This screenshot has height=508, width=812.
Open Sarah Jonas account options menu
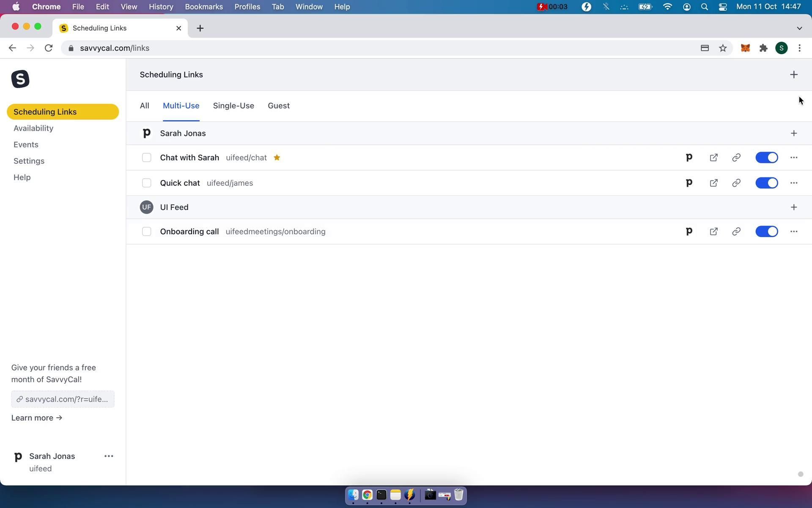click(109, 456)
